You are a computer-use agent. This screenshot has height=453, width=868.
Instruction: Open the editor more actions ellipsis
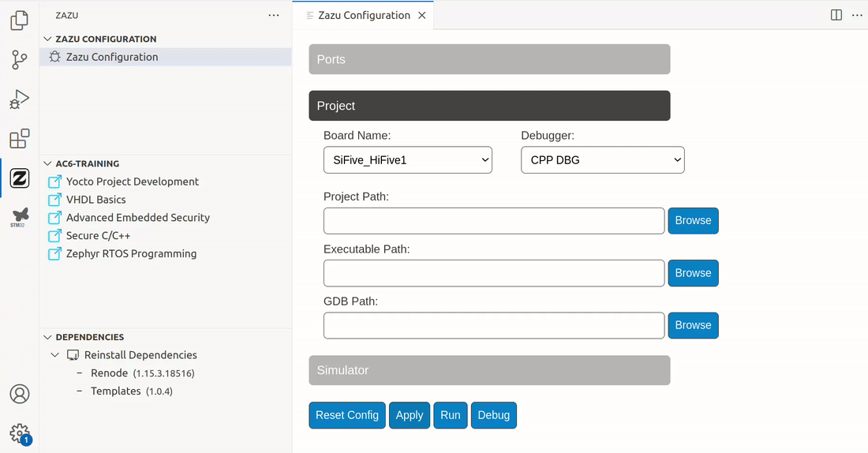[x=856, y=15]
